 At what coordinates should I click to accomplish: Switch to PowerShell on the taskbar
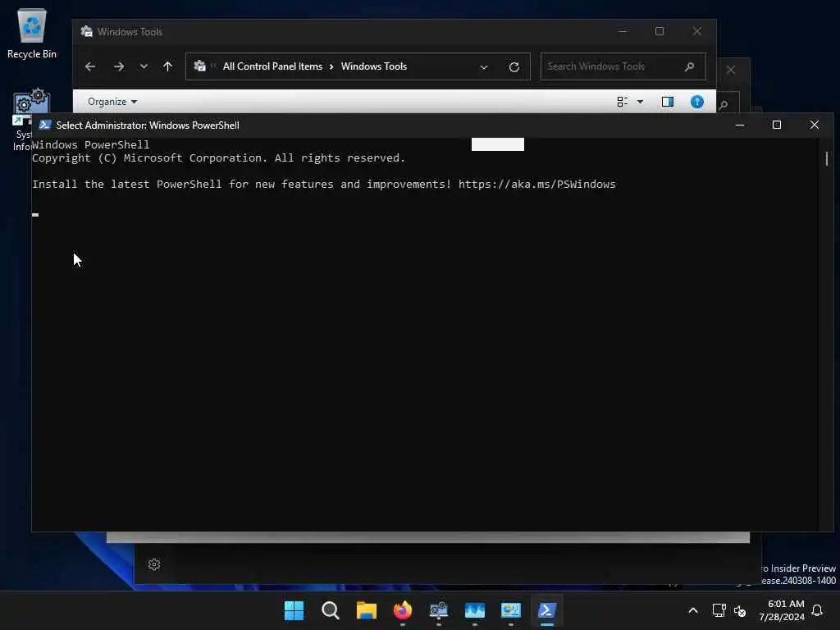[547, 610]
